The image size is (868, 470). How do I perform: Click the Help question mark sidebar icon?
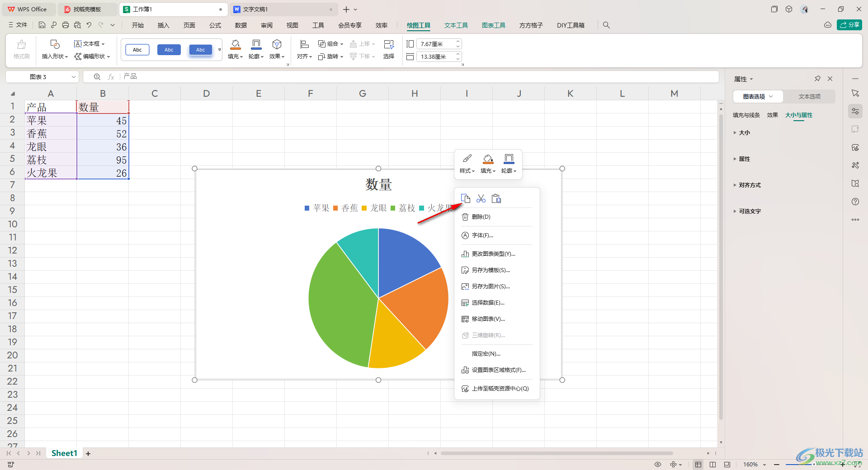855,202
